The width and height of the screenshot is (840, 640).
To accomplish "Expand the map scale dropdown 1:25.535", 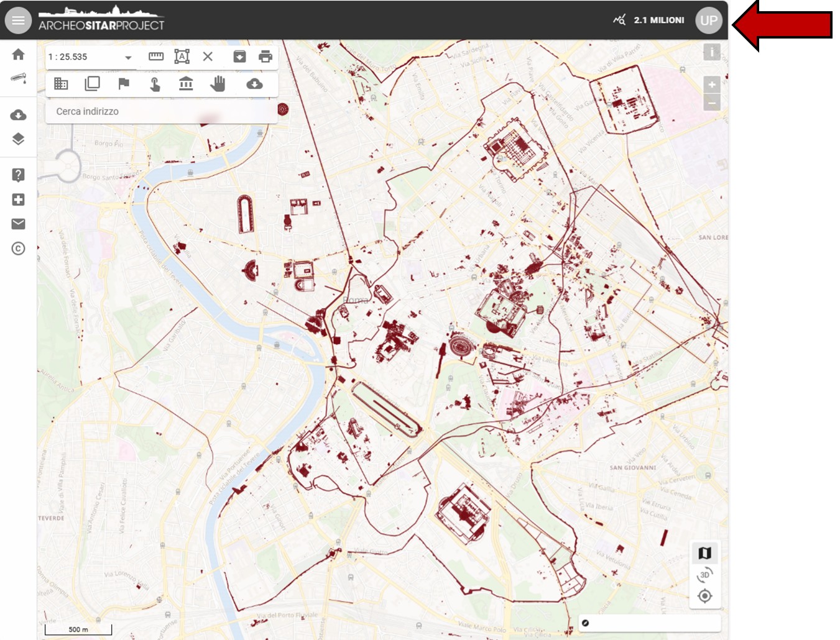I will click(128, 57).
